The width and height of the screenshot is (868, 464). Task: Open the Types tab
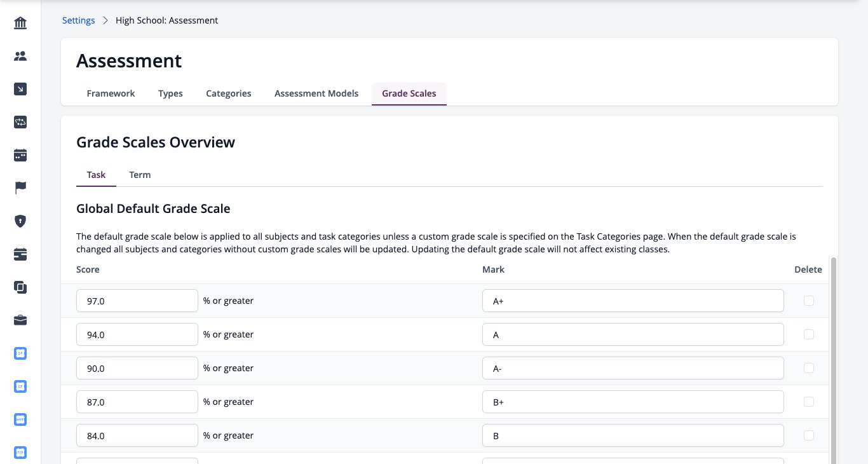click(170, 93)
